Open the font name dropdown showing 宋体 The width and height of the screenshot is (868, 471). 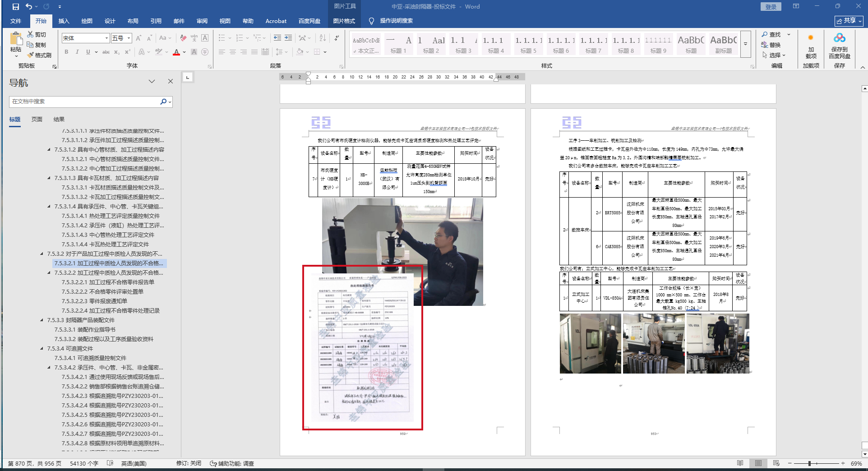coord(106,38)
